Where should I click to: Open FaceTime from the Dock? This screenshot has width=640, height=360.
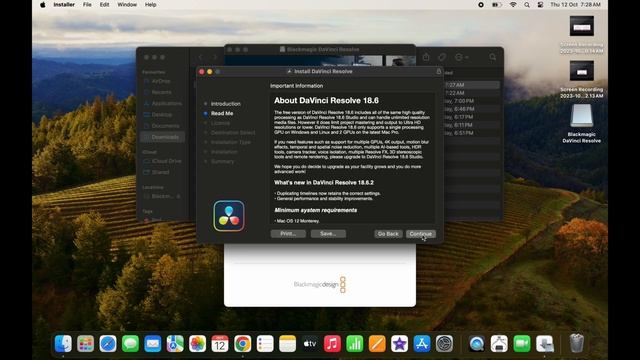(x=522, y=344)
